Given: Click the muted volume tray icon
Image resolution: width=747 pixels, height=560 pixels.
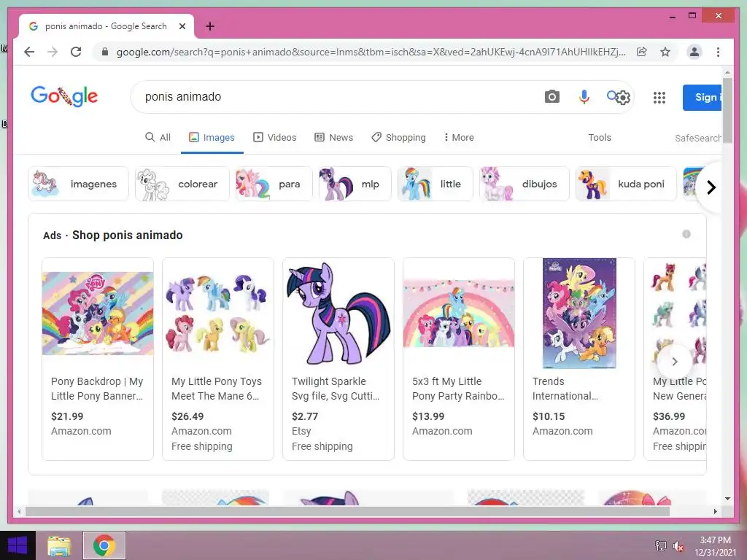Looking at the screenshot, I should 678,546.
